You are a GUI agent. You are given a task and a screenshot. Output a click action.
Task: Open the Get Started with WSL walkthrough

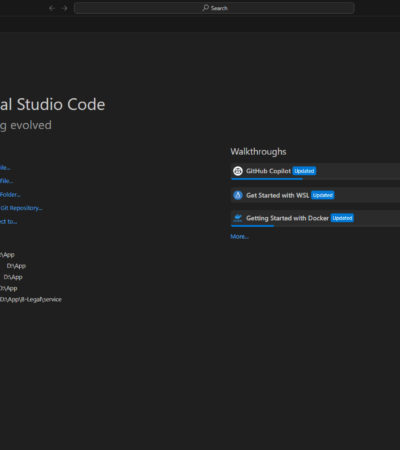(315, 195)
